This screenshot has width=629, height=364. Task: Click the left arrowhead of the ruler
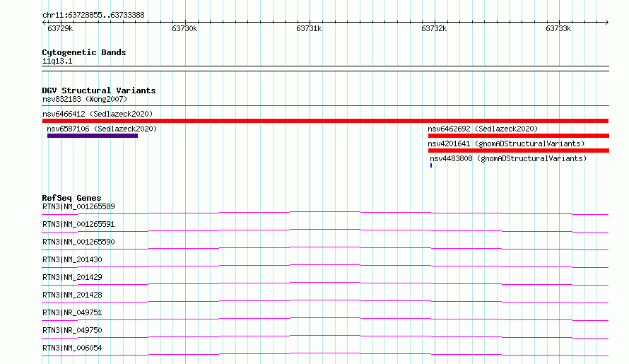coord(44,22)
